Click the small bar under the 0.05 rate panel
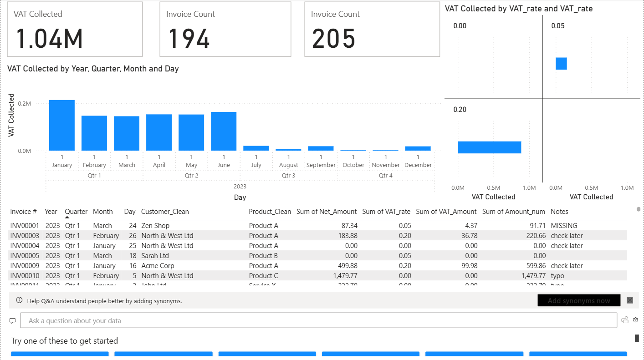 coord(561,64)
